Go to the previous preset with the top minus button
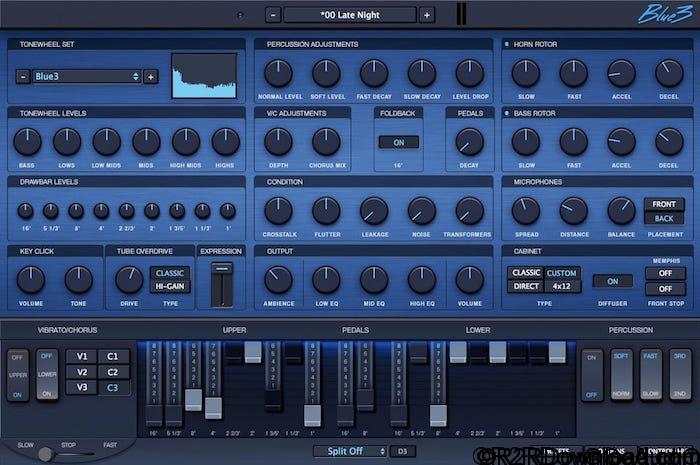 click(x=273, y=15)
